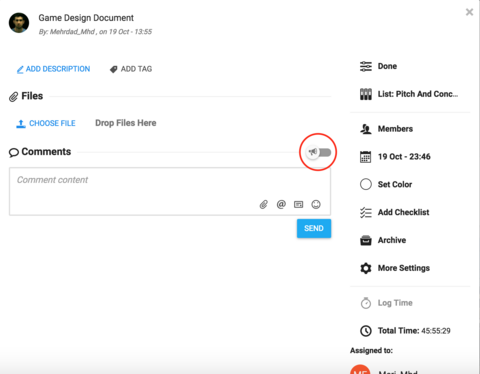Close the task dialog with X

(469, 12)
